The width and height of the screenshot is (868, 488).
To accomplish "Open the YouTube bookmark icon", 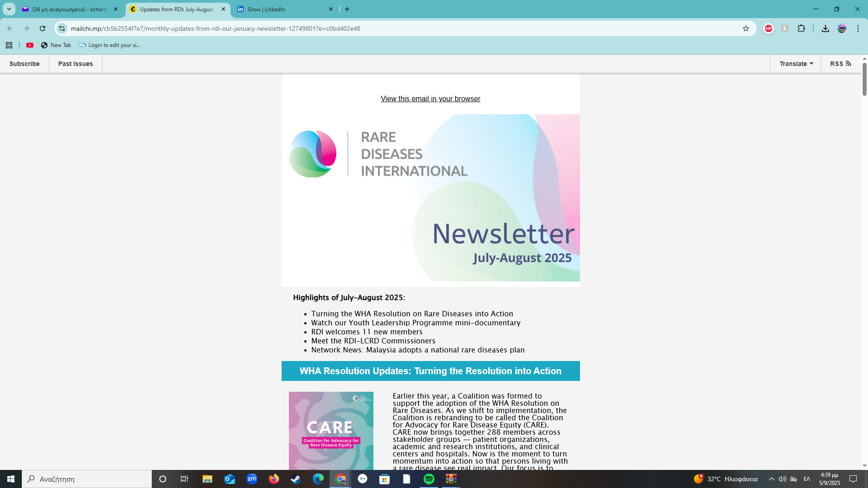I will click(x=30, y=45).
